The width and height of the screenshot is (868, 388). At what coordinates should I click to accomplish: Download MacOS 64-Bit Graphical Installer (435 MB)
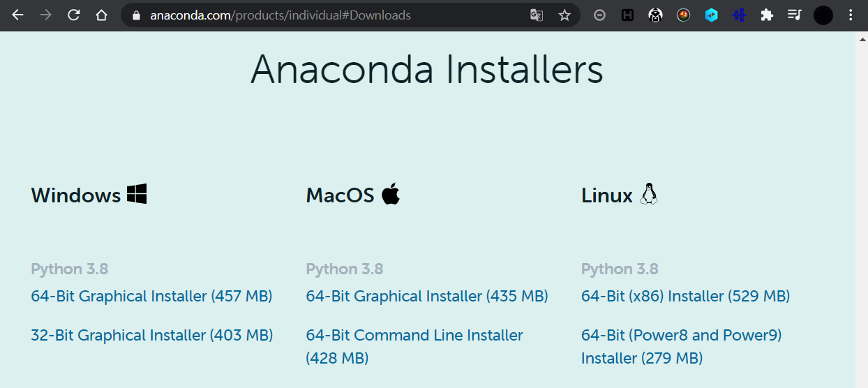[x=427, y=296]
